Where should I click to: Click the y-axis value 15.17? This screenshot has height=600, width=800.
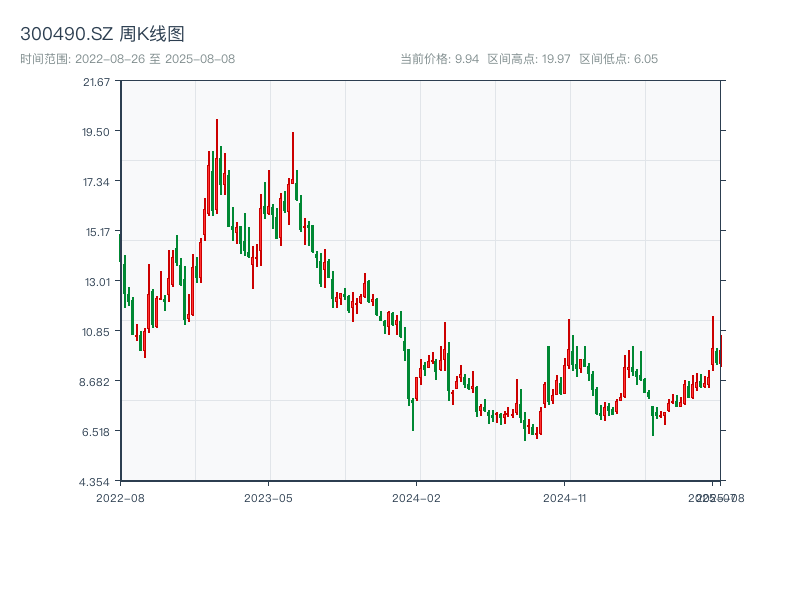97,232
